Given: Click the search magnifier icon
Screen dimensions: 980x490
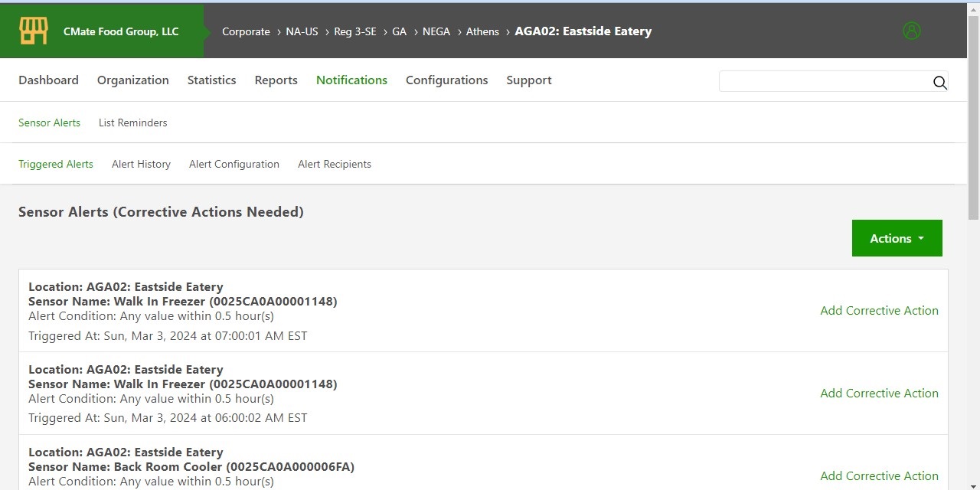Looking at the screenshot, I should (x=939, y=83).
